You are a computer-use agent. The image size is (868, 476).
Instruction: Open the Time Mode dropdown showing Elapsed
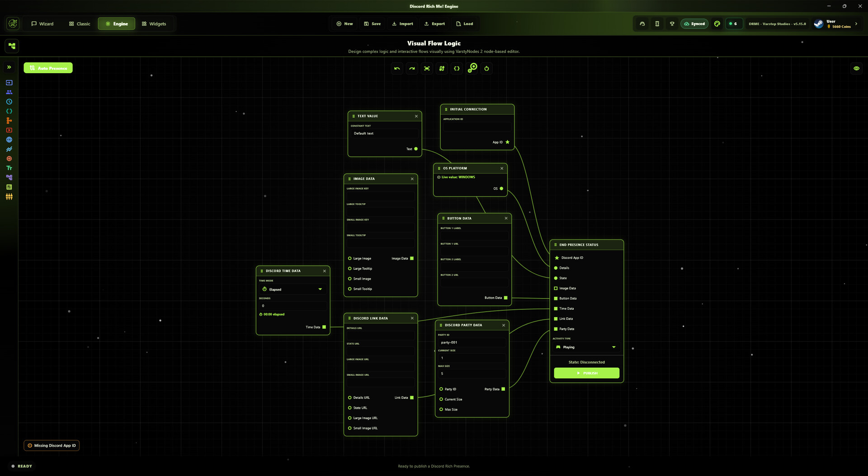click(292, 289)
